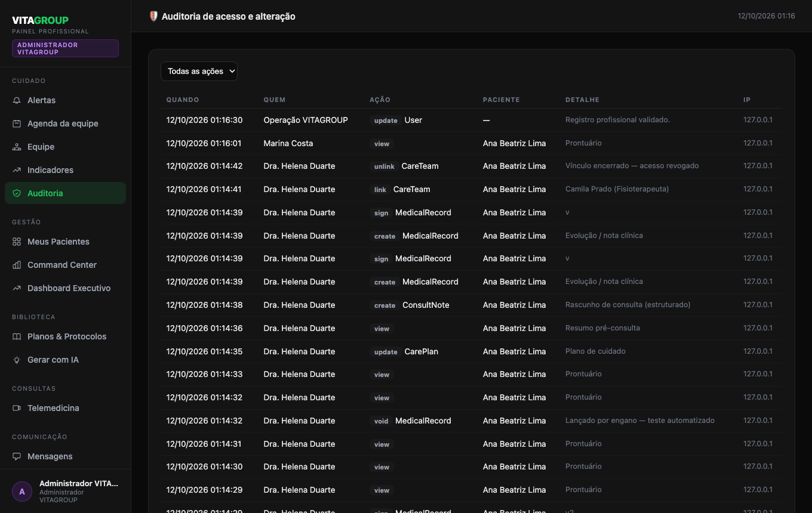Click Vínculo encerrado — acesso revogado detail
The image size is (812, 513).
[x=632, y=166]
